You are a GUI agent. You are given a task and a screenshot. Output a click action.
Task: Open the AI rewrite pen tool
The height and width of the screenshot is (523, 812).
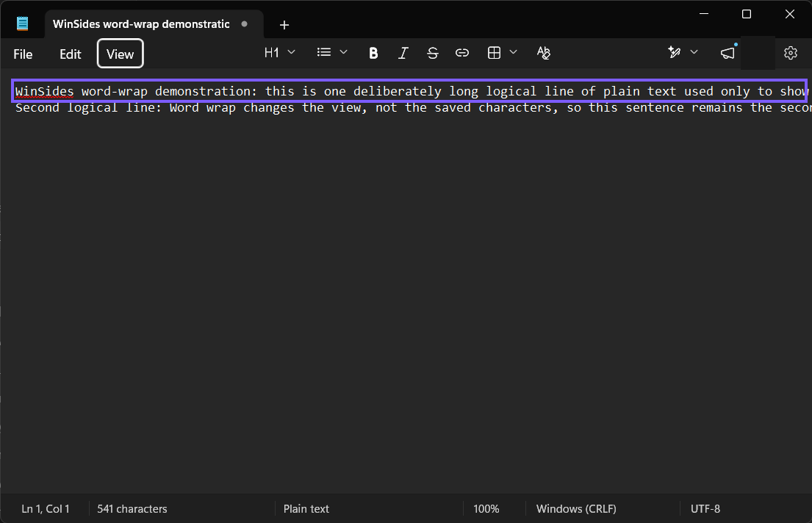675,52
